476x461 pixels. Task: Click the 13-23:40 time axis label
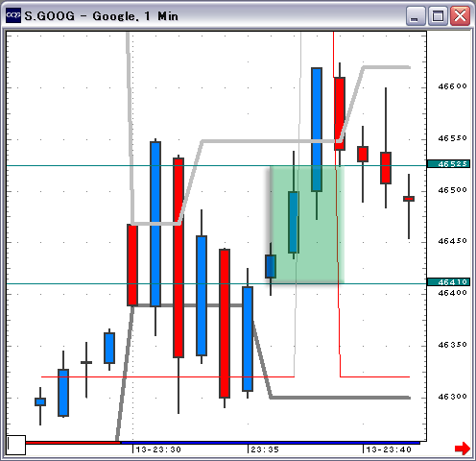tap(389, 449)
